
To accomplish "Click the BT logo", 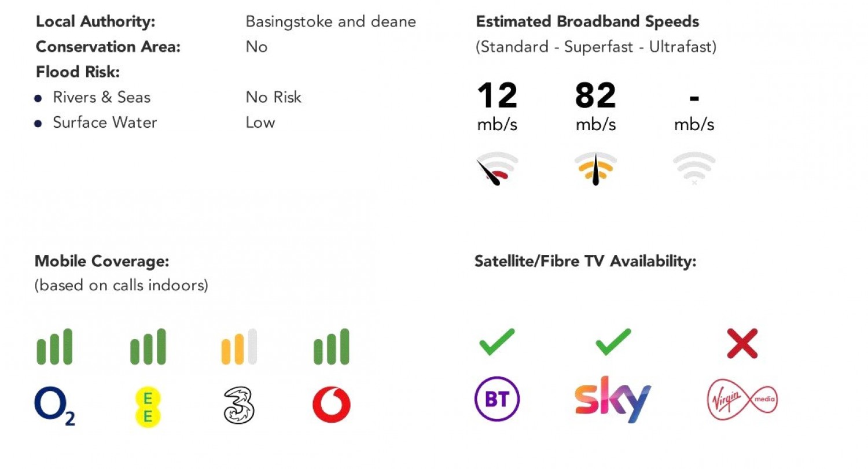I will pyautogui.click(x=496, y=400).
